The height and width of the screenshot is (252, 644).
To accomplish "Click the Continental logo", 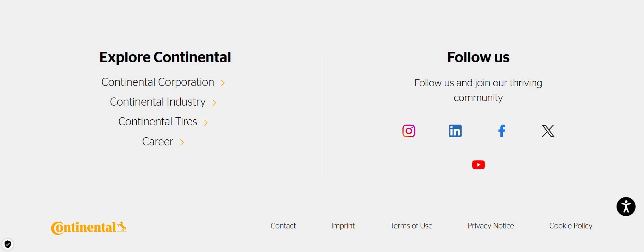I will [x=89, y=227].
